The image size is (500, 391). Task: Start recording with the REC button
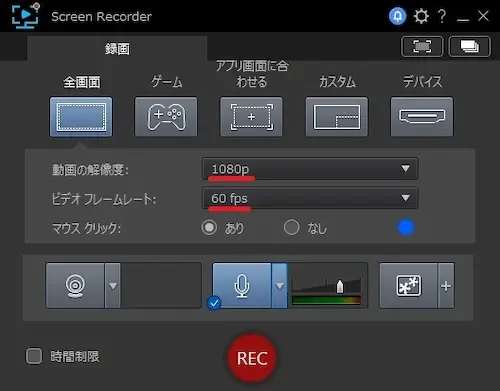point(252,358)
